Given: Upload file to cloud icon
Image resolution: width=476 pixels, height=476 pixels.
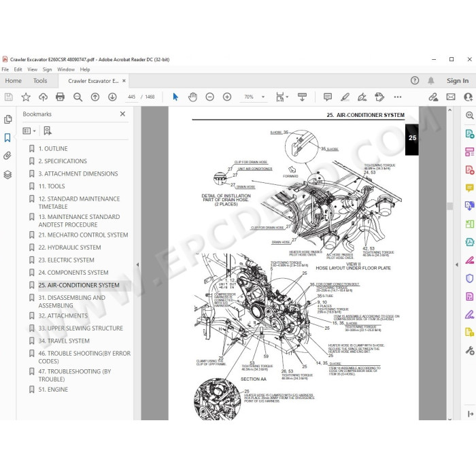Looking at the screenshot, I should pyautogui.click(x=43, y=97).
